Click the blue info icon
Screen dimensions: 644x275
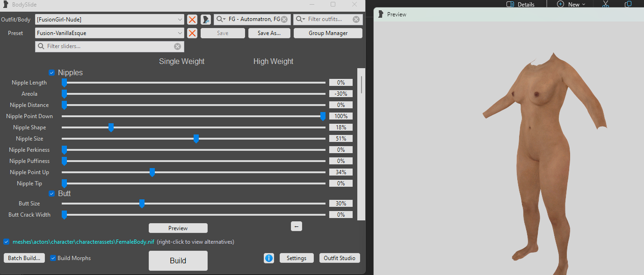coord(269,258)
